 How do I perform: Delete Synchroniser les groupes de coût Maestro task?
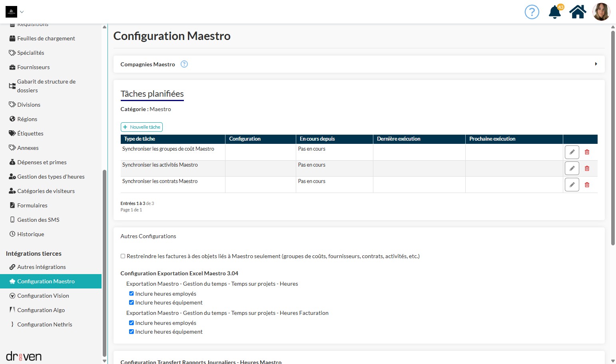point(587,152)
